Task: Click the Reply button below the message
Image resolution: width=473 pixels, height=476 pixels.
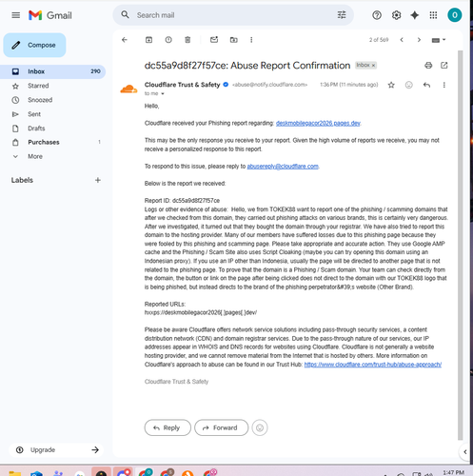Action: [x=168, y=427]
